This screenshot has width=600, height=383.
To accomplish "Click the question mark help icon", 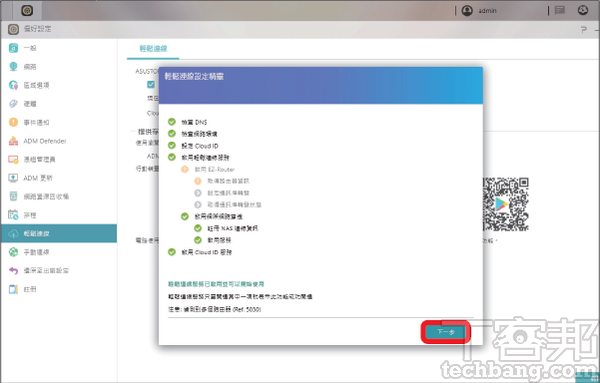I will pos(584,29).
